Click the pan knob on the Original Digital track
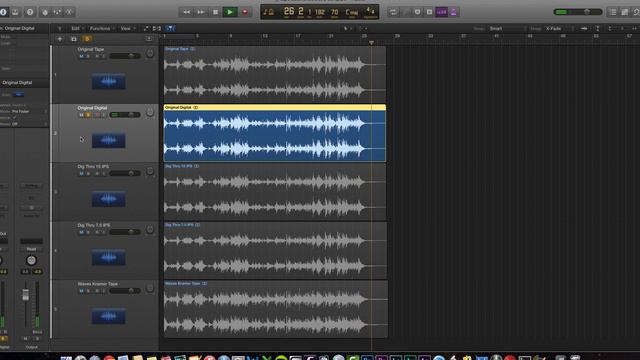The width and height of the screenshot is (640, 360). coord(150,112)
